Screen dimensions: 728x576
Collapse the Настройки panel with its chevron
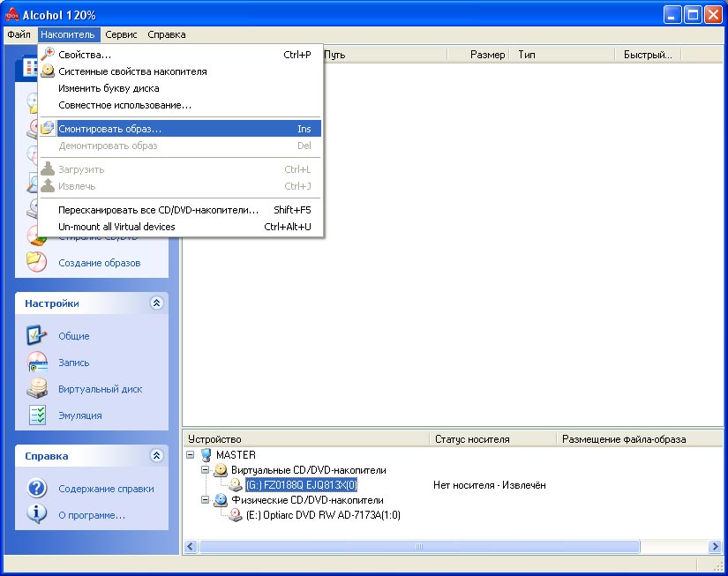(x=156, y=303)
